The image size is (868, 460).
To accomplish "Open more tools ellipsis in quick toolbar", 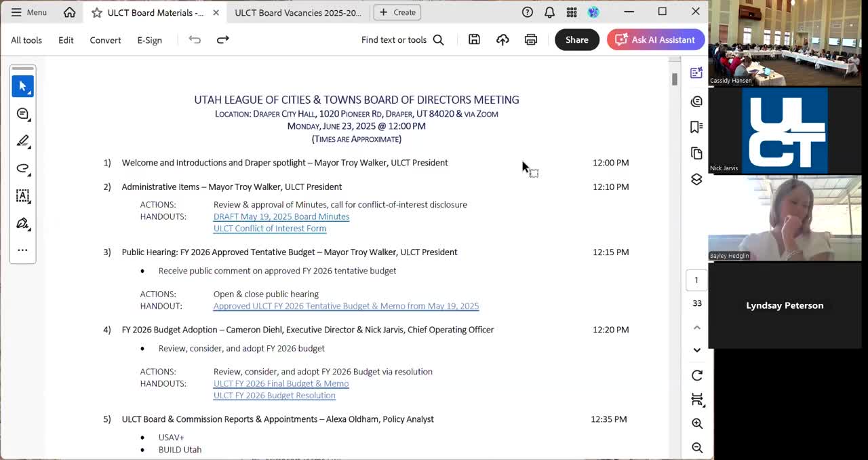I will point(22,250).
